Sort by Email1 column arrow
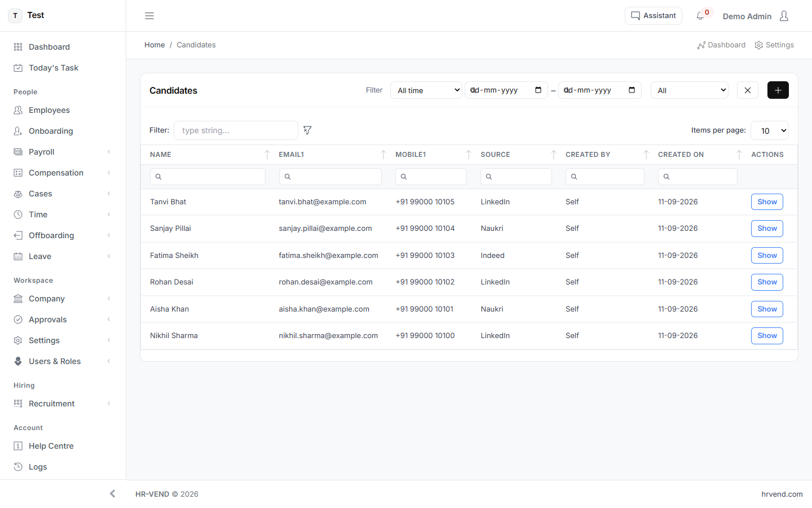The image size is (812, 508). pyautogui.click(x=383, y=154)
